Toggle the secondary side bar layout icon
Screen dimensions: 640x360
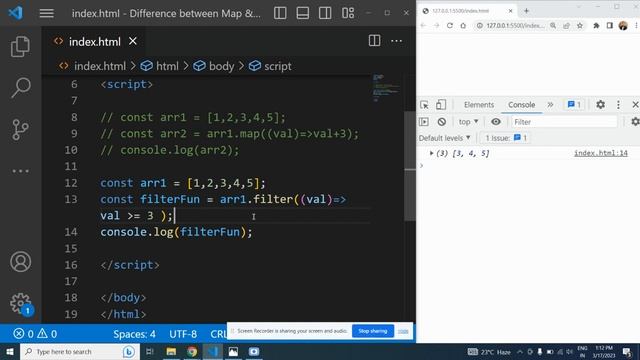[x=325, y=13]
